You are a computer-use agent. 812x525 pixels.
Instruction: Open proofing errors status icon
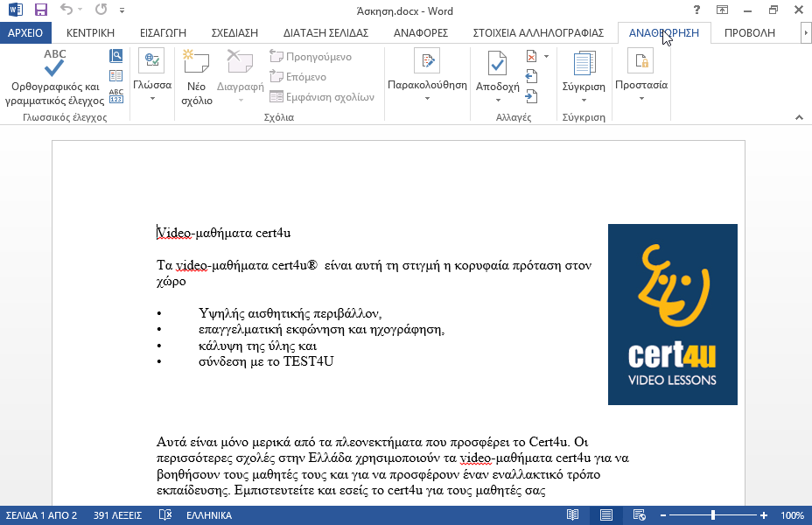pos(165,515)
